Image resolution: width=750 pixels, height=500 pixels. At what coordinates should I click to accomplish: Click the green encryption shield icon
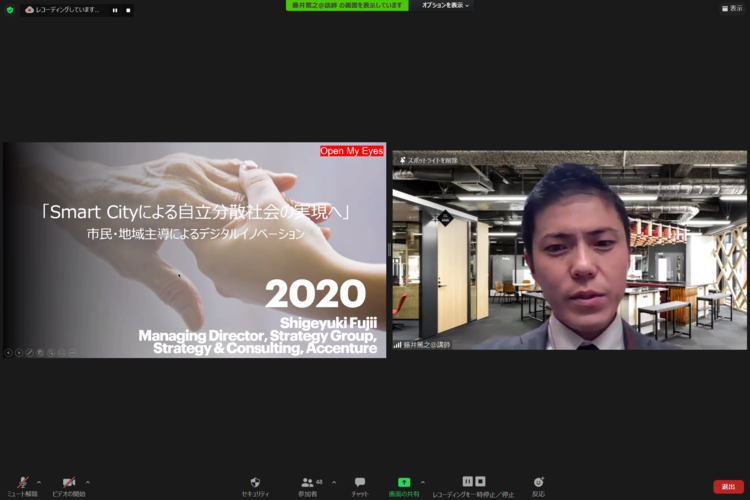point(10,10)
